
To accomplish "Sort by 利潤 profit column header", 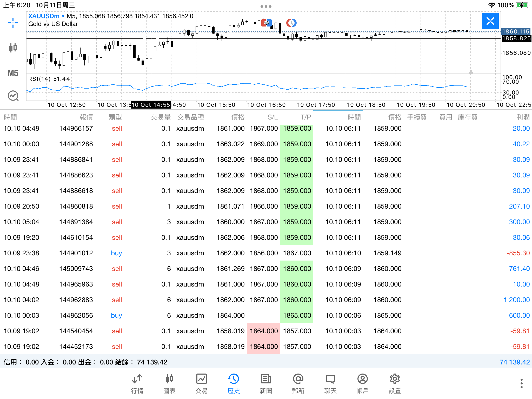I will coord(523,117).
